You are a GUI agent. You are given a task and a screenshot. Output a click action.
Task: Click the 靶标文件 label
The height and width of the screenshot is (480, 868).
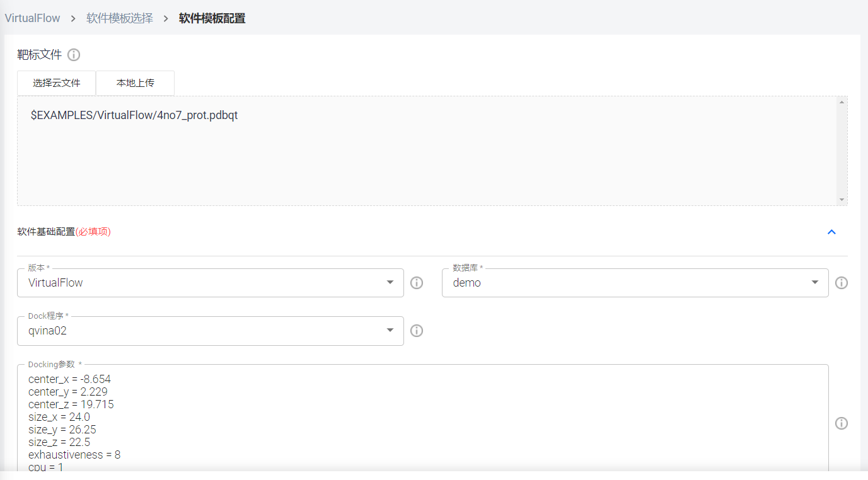click(x=40, y=55)
